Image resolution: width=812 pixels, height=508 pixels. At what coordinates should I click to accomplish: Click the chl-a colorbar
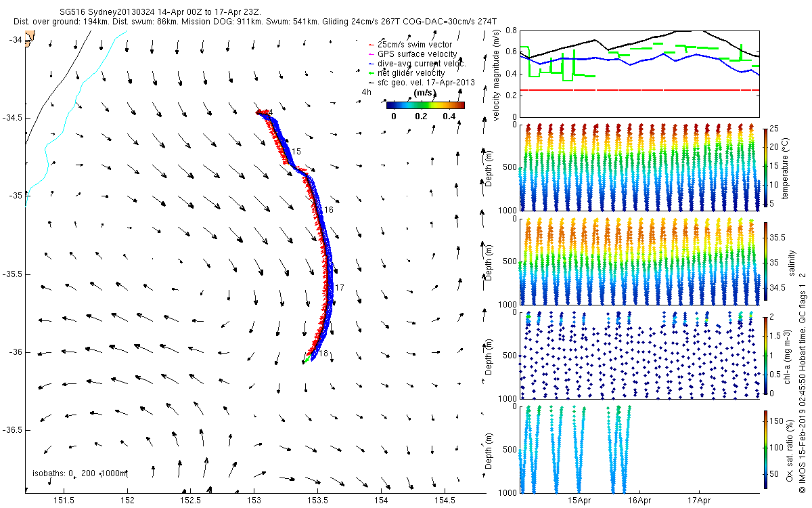[x=765, y=354]
